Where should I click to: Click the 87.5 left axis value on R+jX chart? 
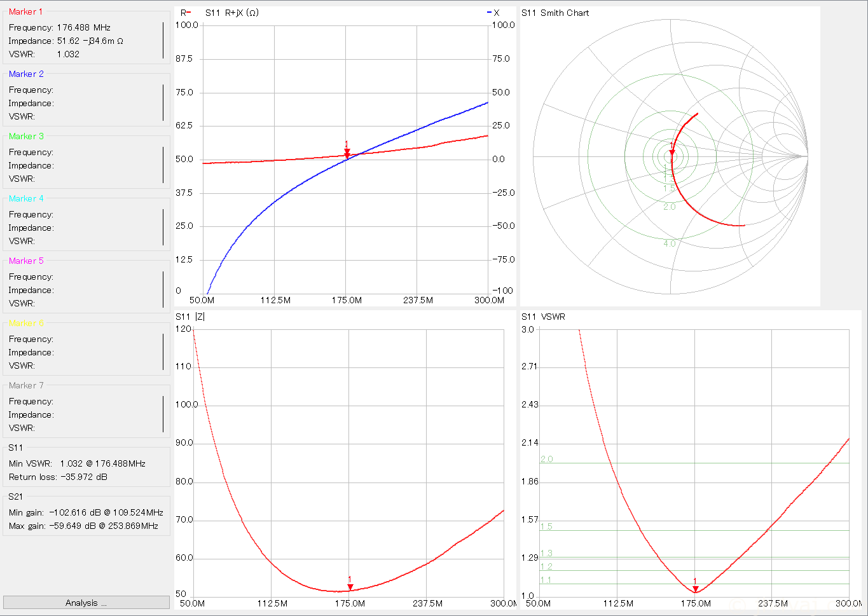pos(184,58)
